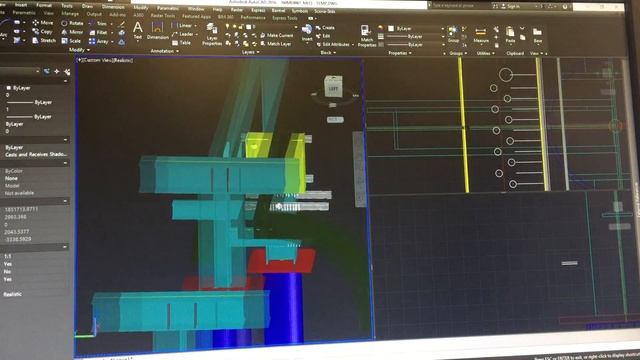Viewport: 640px width, 360px height.
Task: Toggle layer lock icon in layer dropdown
Action: pos(241,27)
